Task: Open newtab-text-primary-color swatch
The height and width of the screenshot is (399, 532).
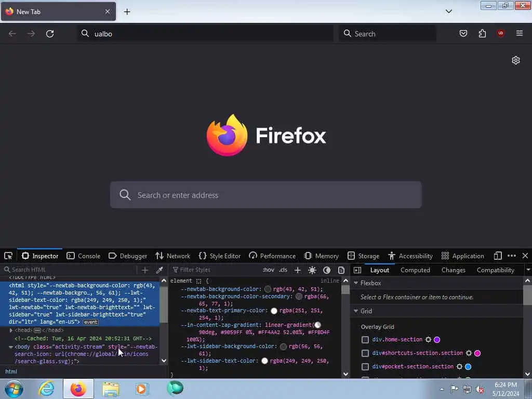Action: click(274, 311)
